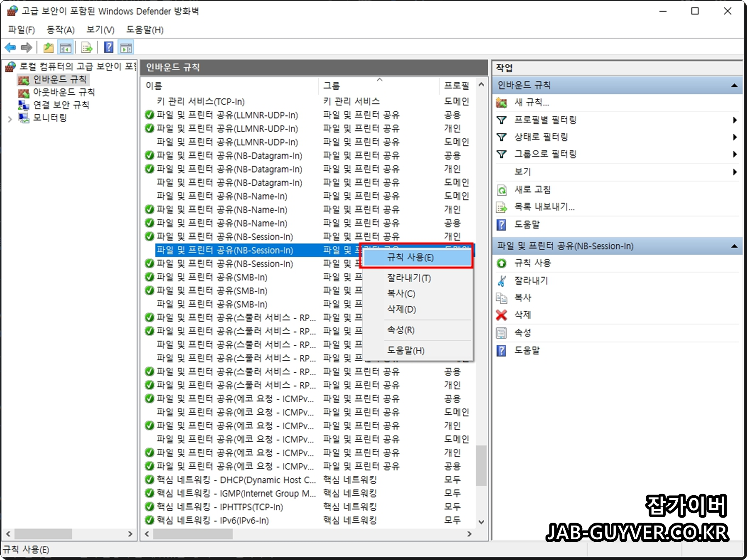Click the tree pane horizontal scroll right arrow

(x=130, y=534)
